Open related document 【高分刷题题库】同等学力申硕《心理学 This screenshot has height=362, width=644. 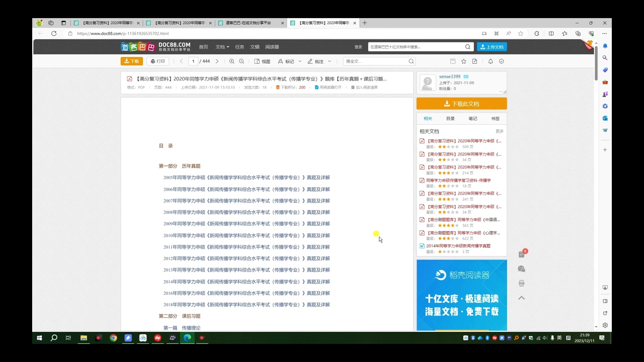[x=463, y=233]
